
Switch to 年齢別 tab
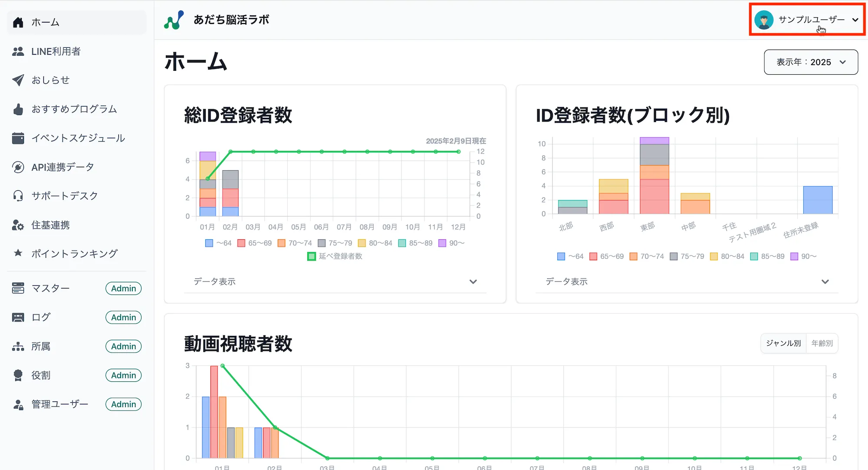click(822, 343)
